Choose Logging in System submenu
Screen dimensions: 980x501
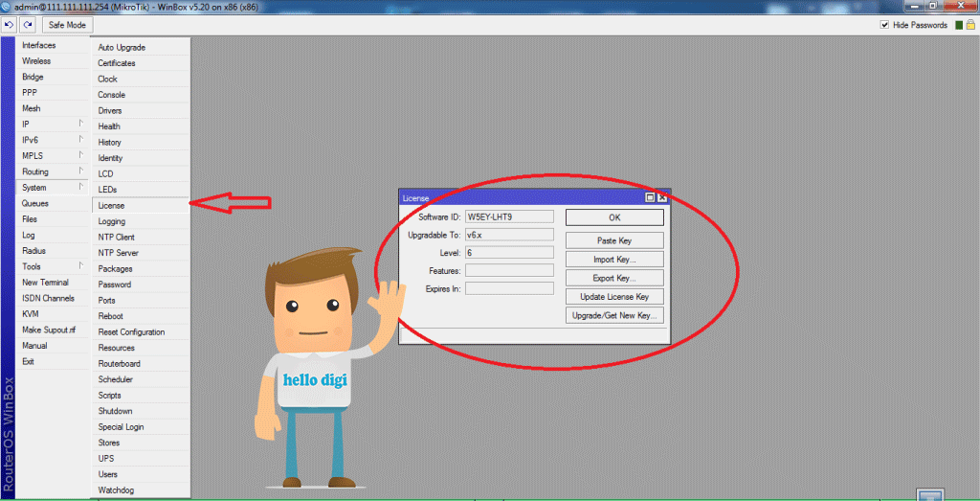(x=140, y=221)
